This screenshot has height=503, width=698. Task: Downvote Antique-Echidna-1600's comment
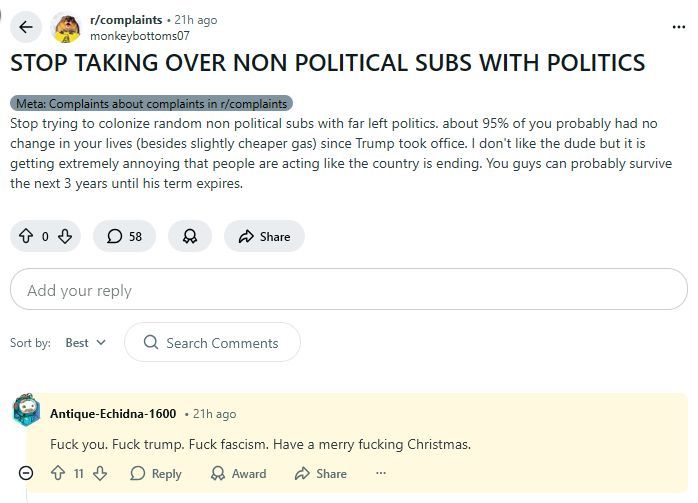point(100,473)
